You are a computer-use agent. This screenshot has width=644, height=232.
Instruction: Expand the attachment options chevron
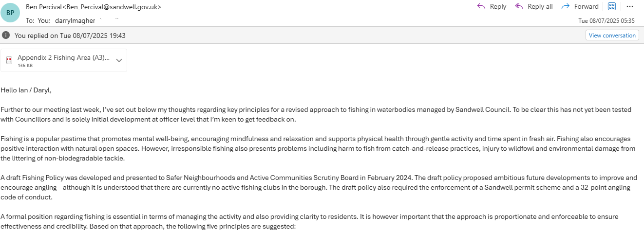click(x=119, y=60)
